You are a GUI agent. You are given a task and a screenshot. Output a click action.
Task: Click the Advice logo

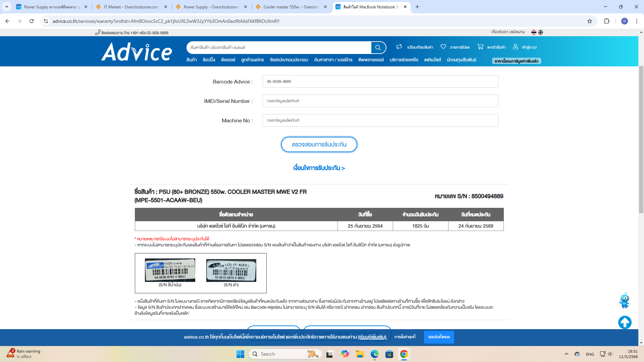click(137, 52)
